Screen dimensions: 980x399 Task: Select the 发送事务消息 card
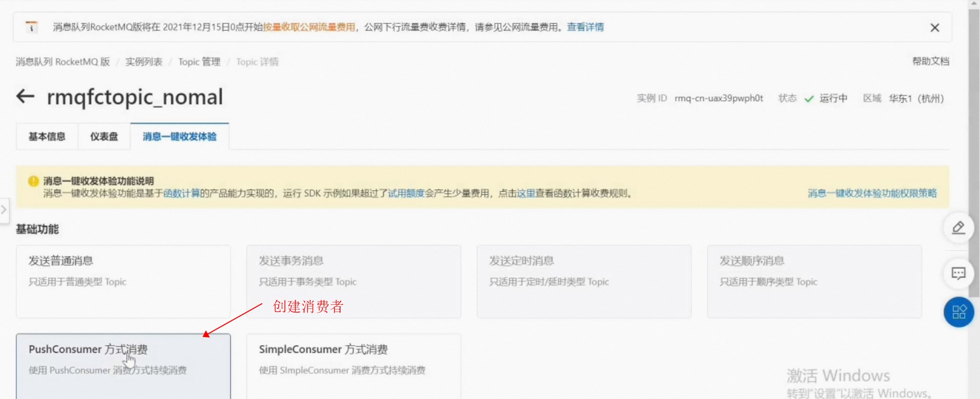[x=354, y=281]
